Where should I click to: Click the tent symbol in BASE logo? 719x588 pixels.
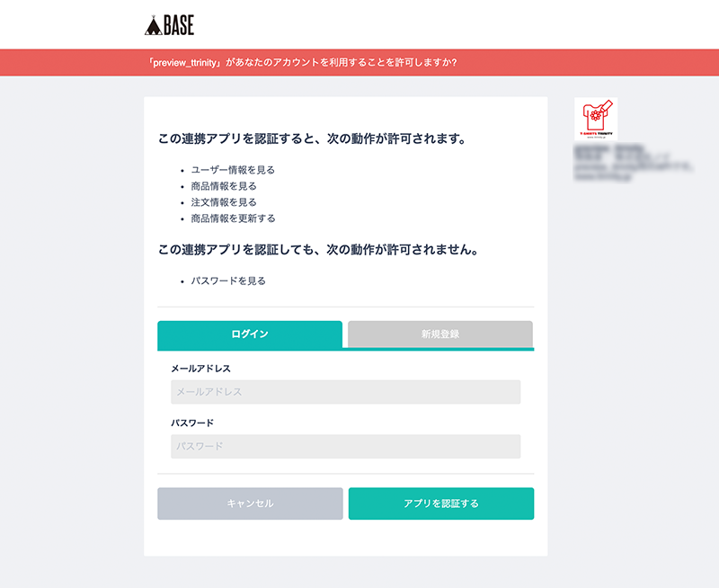[x=154, y=25]
